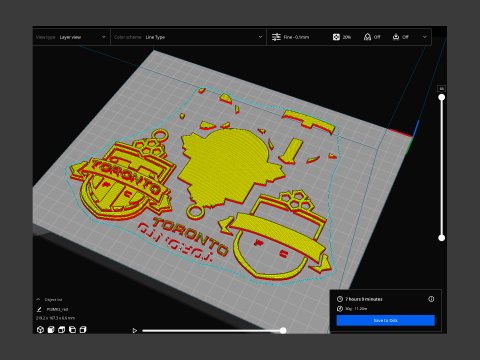The image size is (480, 360).
Task: Click the infill density icon
Action: [x=336, y=37]
